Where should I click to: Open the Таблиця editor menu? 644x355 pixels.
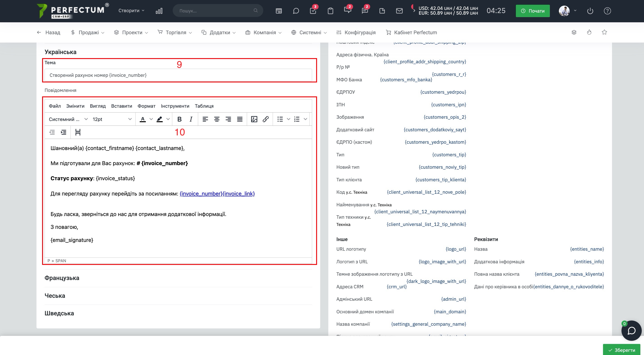tap(204, 106)
